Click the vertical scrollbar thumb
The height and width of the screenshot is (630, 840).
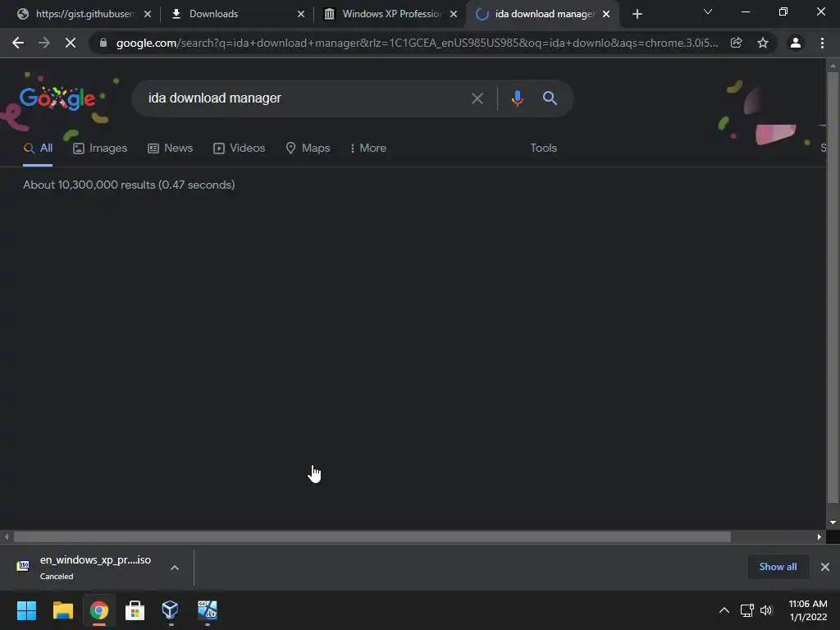833,286
